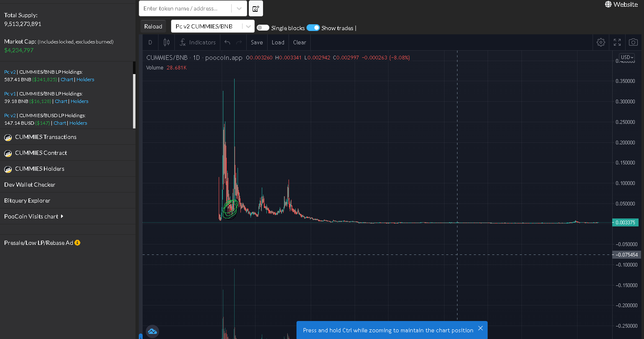Open Dev Wallet Checker

30,185
